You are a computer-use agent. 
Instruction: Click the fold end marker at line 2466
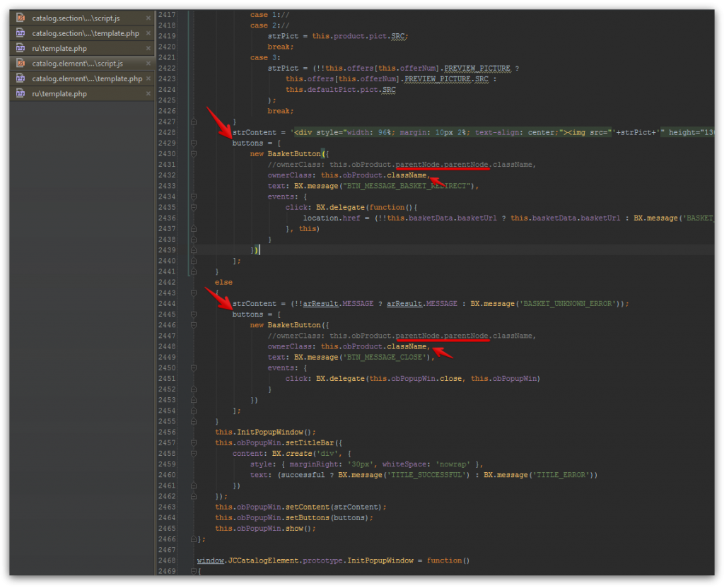(x=194, y=539)
